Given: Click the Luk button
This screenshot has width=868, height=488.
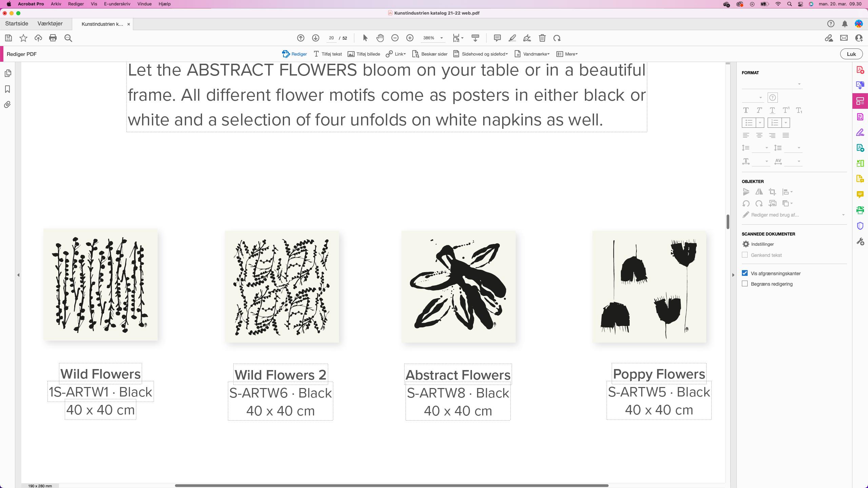Looking at the screenshot, I should [851, 54].
